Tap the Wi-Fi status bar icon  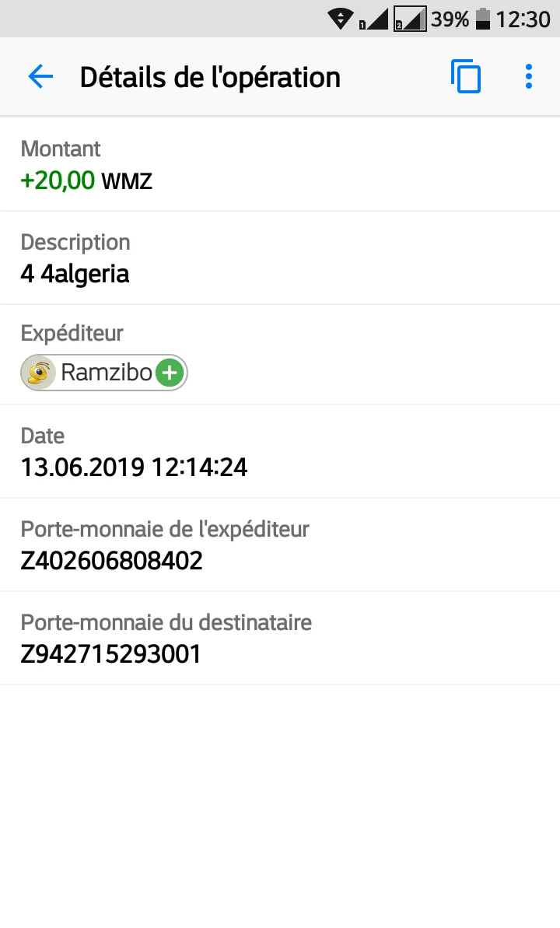341,19
